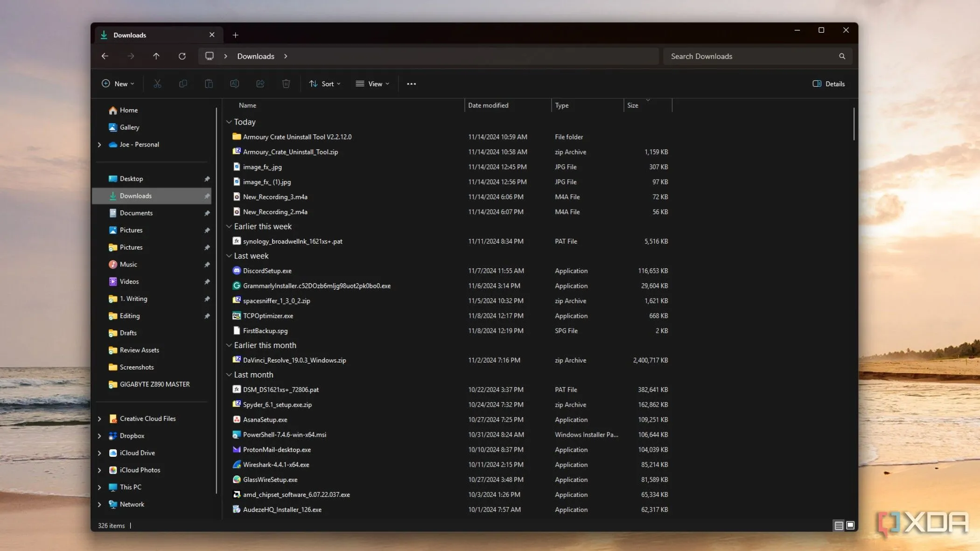The height and width of the screenshot is (551, 980).
Task: Select DiscordSetup.exe file icon
Action: click(x=237, y=271)
